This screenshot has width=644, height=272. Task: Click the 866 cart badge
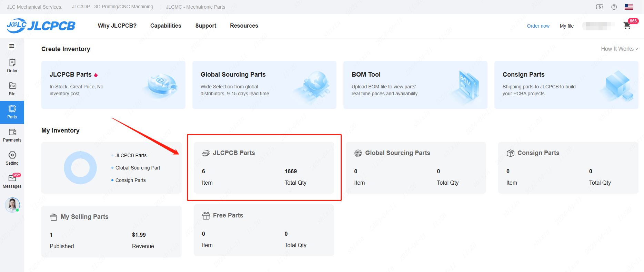(633, 21)
